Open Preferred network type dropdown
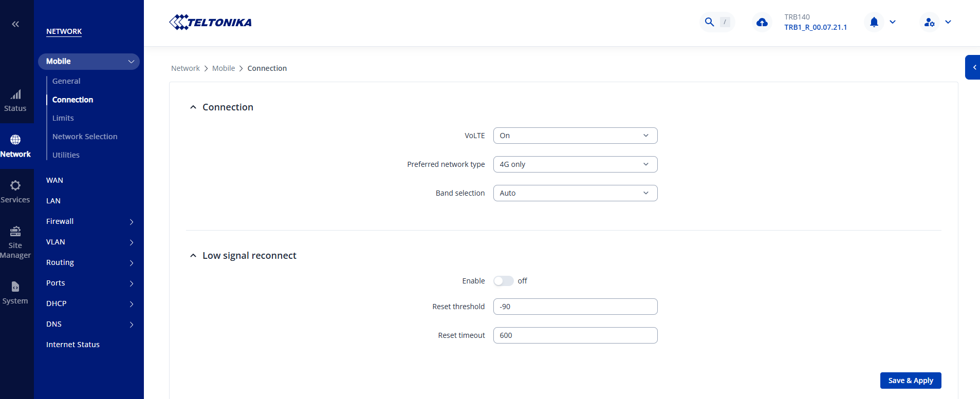The height and width of the screenshot is (399, 980). coord(575,164)
